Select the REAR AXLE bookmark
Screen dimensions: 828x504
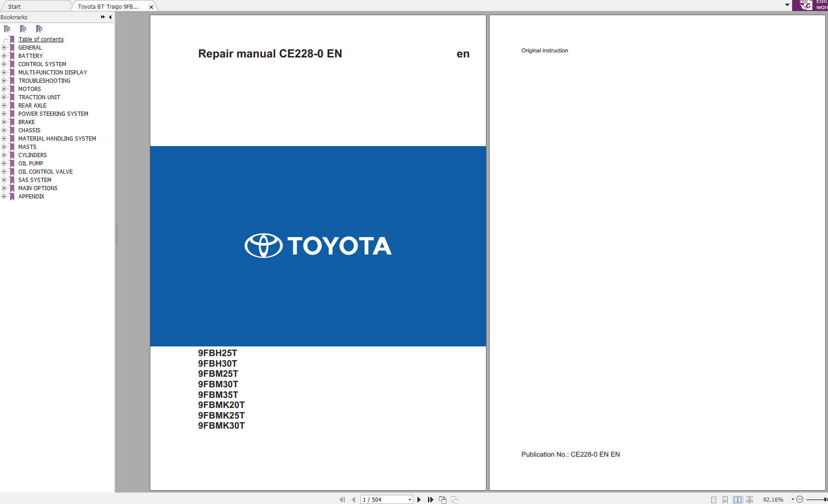coord(32,106)
